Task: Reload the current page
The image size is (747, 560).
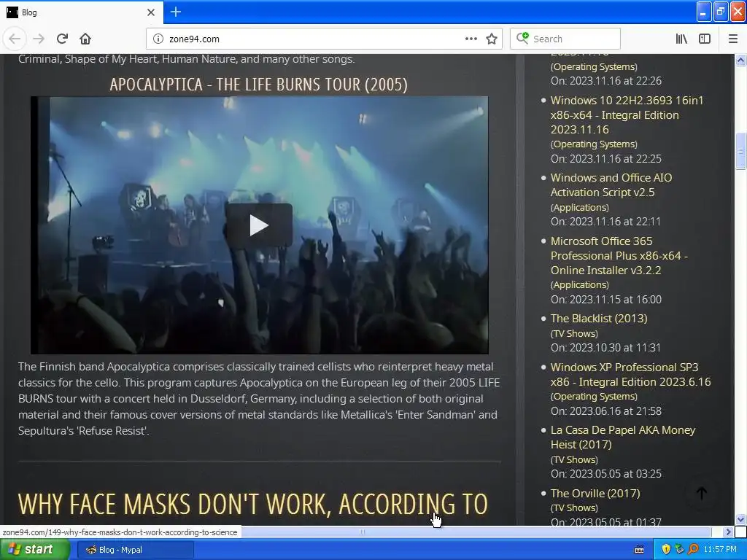Action: point(62,39)
